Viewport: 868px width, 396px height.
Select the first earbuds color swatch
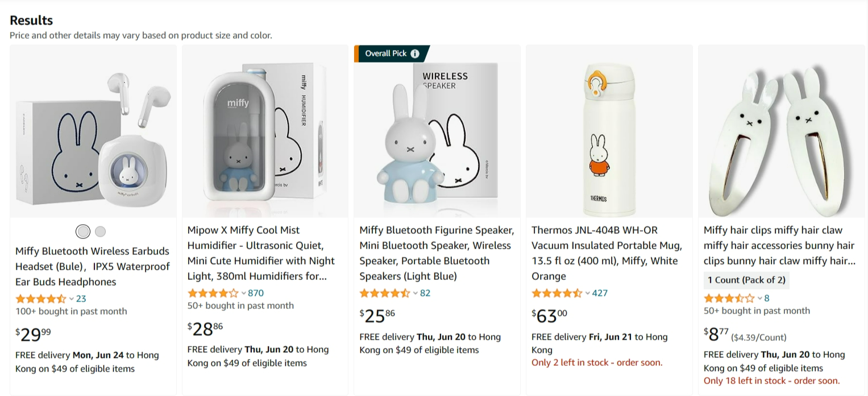point(83,232)
